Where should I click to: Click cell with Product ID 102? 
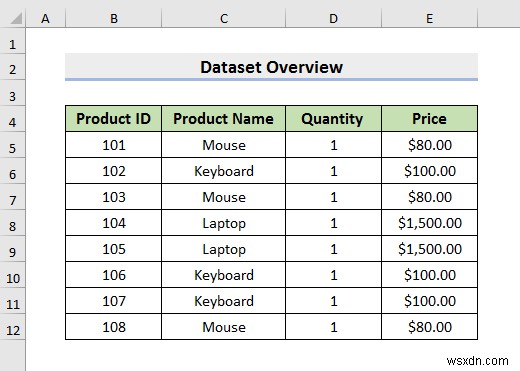pos(113,171)
